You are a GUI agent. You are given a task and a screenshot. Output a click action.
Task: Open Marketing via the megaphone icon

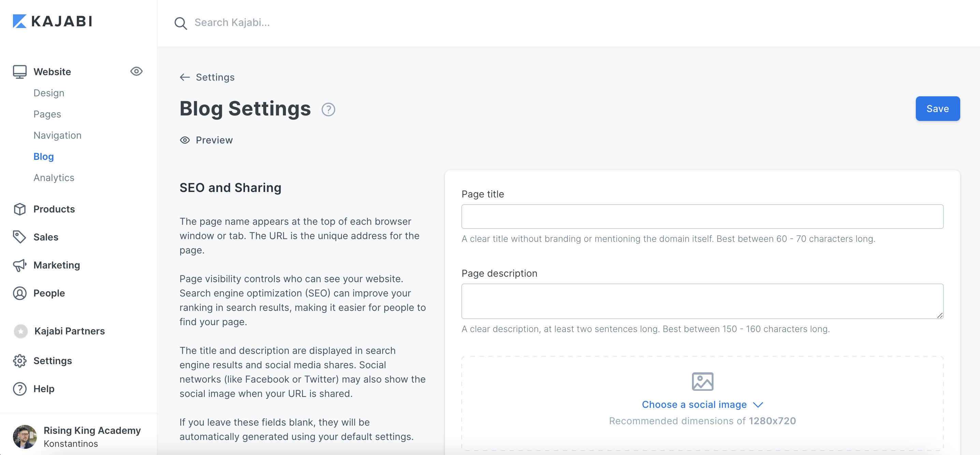pos(20,265)
